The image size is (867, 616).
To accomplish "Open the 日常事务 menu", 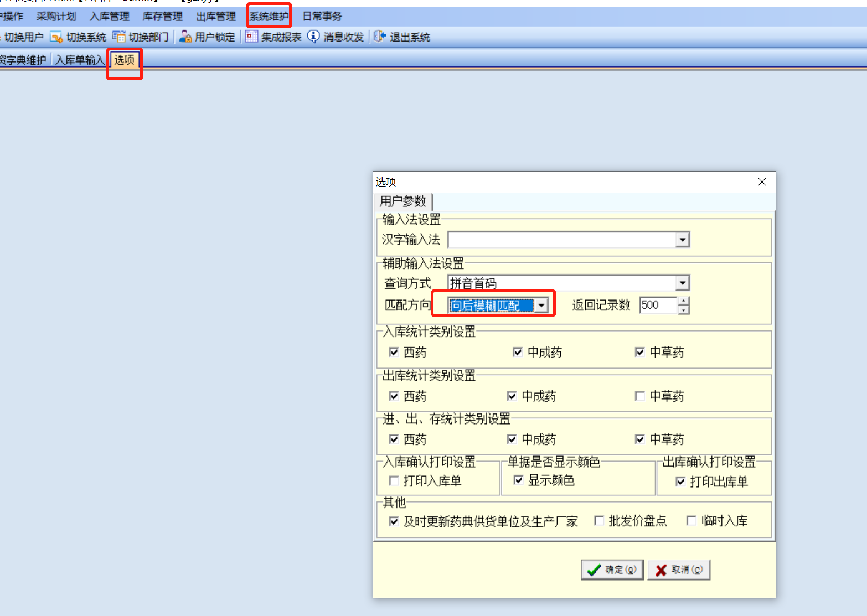I will click(322, 17).
